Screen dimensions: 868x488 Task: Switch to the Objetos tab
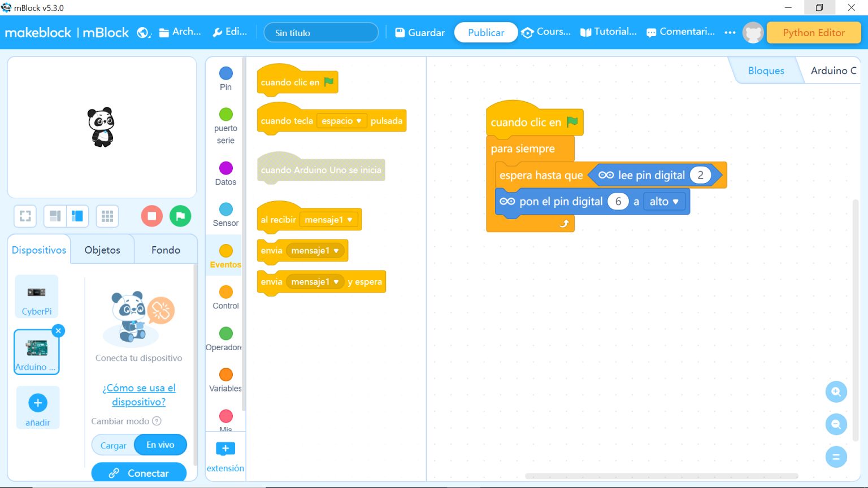(x=102, y=250)
